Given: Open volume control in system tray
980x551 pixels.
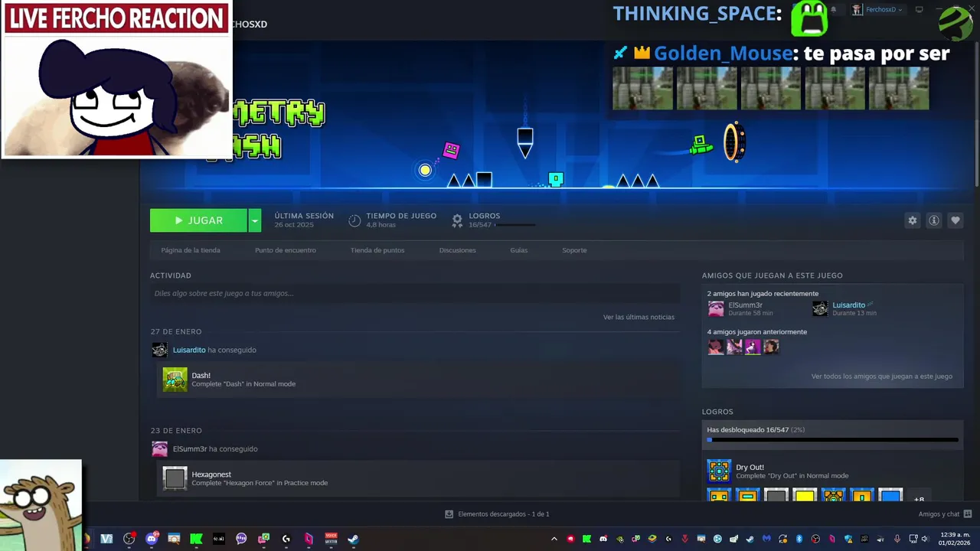Looking at the screenshot, I should pos(925,539).
